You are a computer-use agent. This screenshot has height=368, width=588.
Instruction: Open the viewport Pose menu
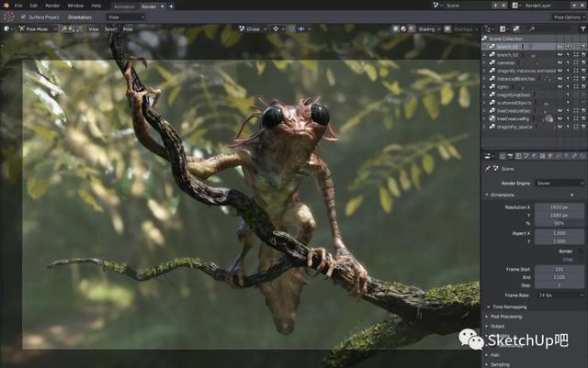128,28
